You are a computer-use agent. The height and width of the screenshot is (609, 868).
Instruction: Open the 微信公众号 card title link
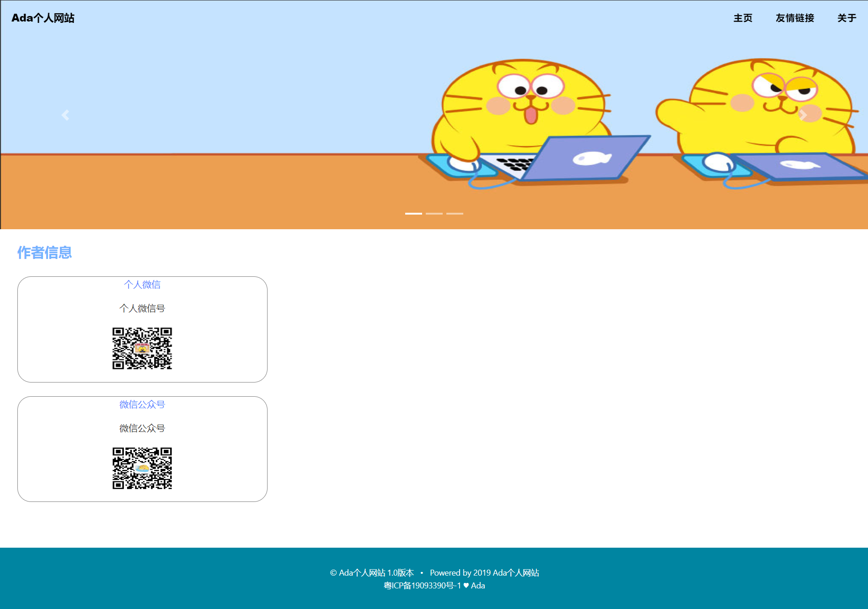point(142,404)
